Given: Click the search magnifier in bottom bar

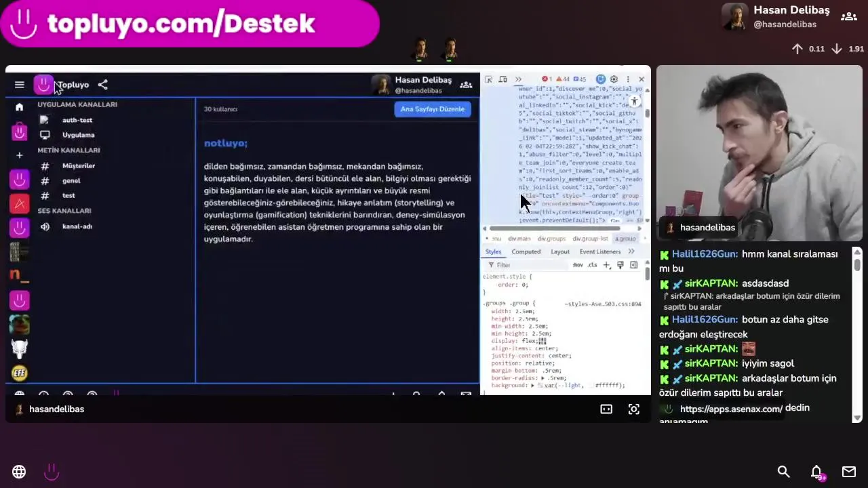Looking at the screenshot, I should click(x=783, y=472).
